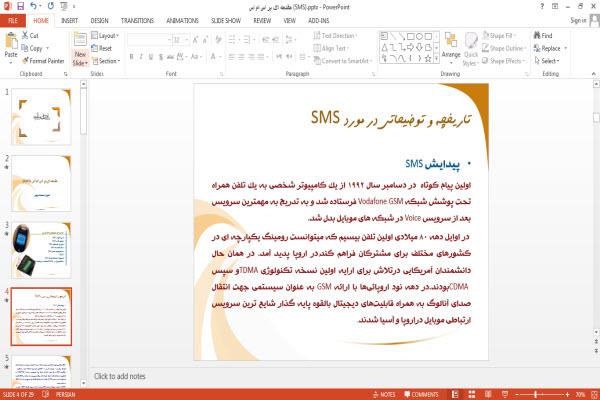Click Find in the Editing group
The width and height of the screenshot is (600, 400).
pyautogui.click(x=543, y=35)
